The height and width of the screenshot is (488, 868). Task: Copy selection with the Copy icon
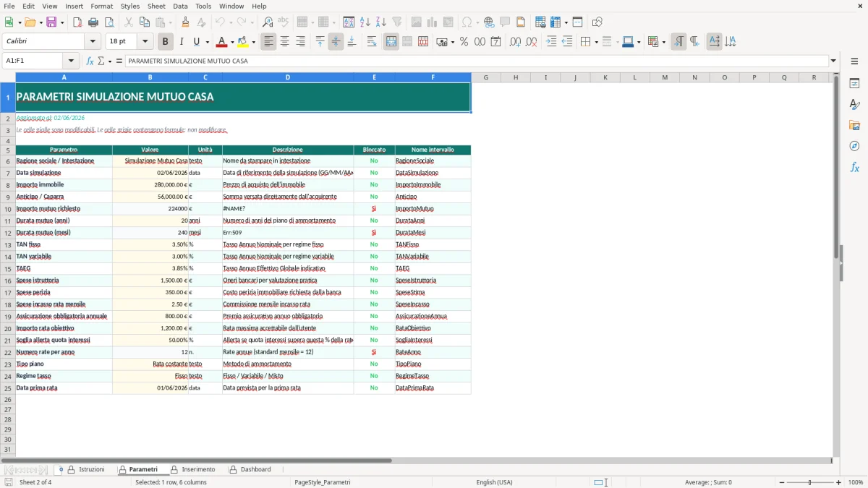144,22
